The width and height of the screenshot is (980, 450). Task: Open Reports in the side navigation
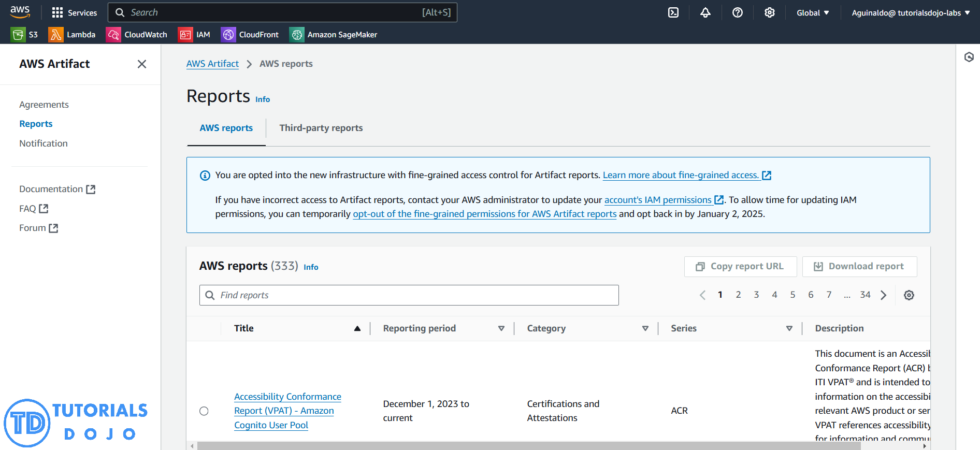[x=36, y=124]
